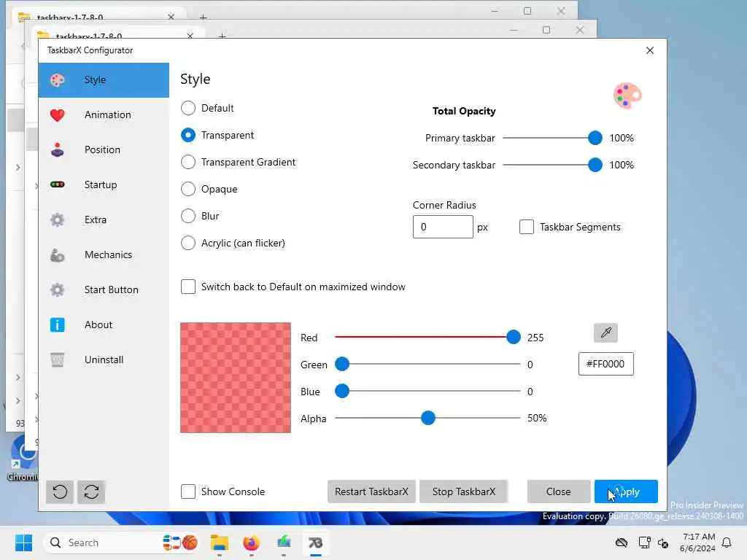Viewport: 747px width, 560px height.
Task: Click the two-arrow refresh button
Action: click(x=91, y=492)
